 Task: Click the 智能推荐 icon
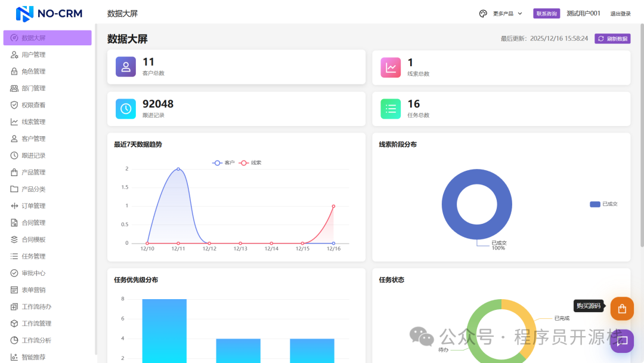tap(14, 357)
